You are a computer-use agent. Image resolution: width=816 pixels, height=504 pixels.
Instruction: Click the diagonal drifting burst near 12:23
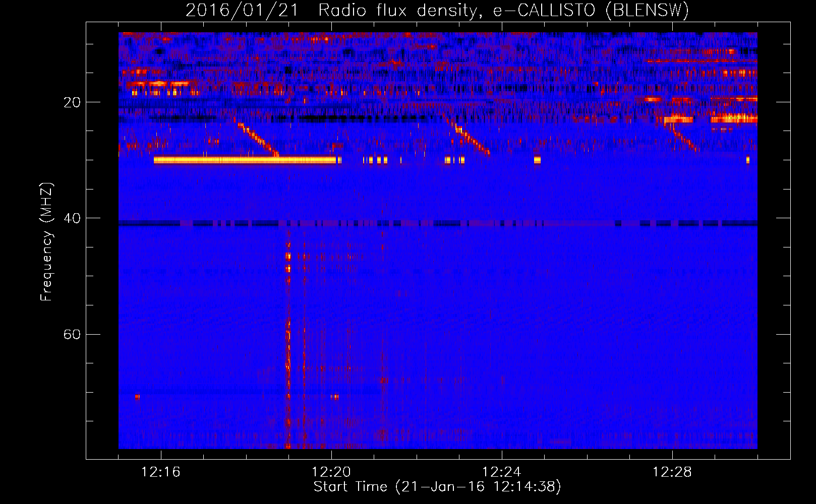[x=467, y=135]
